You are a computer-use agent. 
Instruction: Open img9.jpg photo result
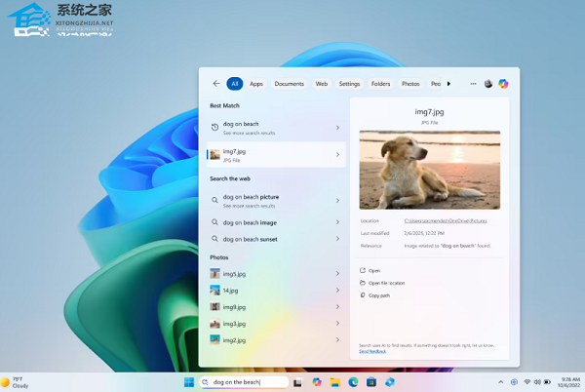[276, 307]
